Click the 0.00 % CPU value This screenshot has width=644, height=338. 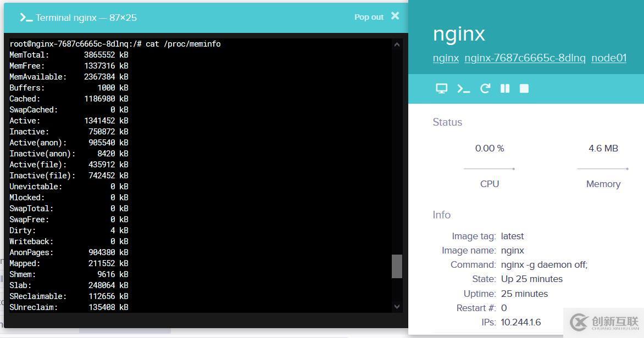point(489,148)
